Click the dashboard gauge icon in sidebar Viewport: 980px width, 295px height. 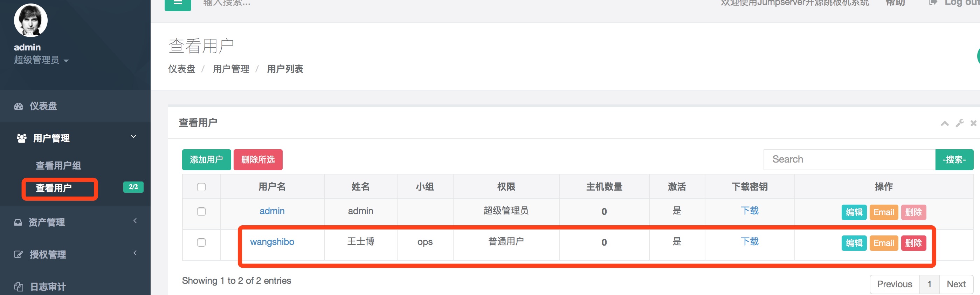(19, 107)
